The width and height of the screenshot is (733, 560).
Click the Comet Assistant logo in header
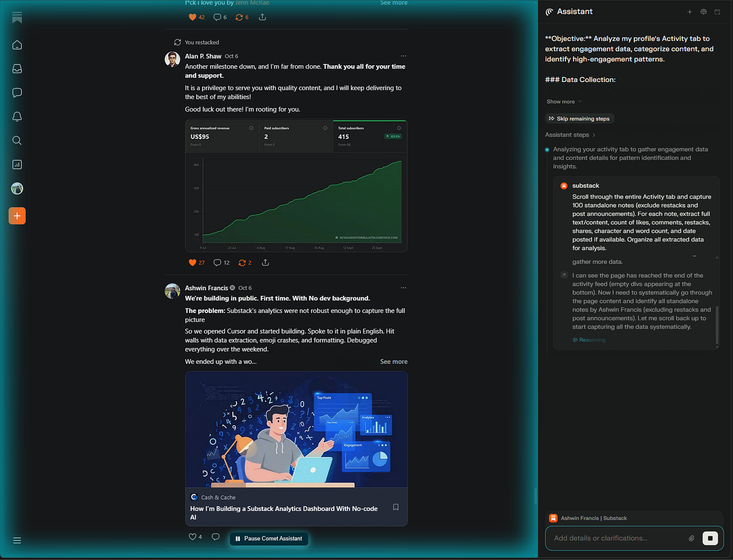(549, 12)
